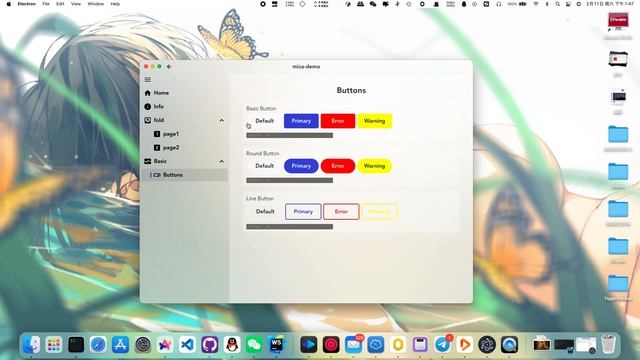The height and width of the screenshot is (360, 640).
Task: Open the Electron app icon in the dock
Action: [487, 345]
